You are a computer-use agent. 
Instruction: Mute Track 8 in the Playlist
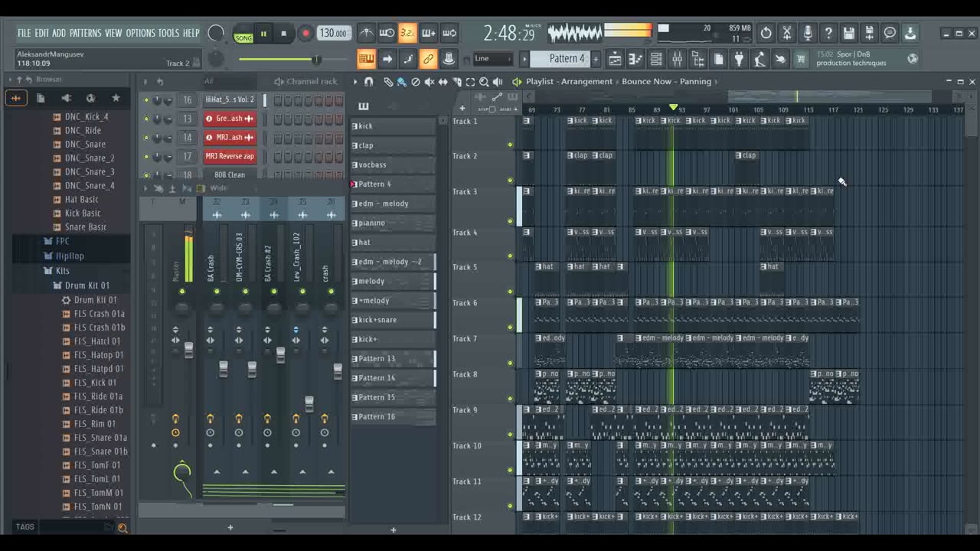510,398
